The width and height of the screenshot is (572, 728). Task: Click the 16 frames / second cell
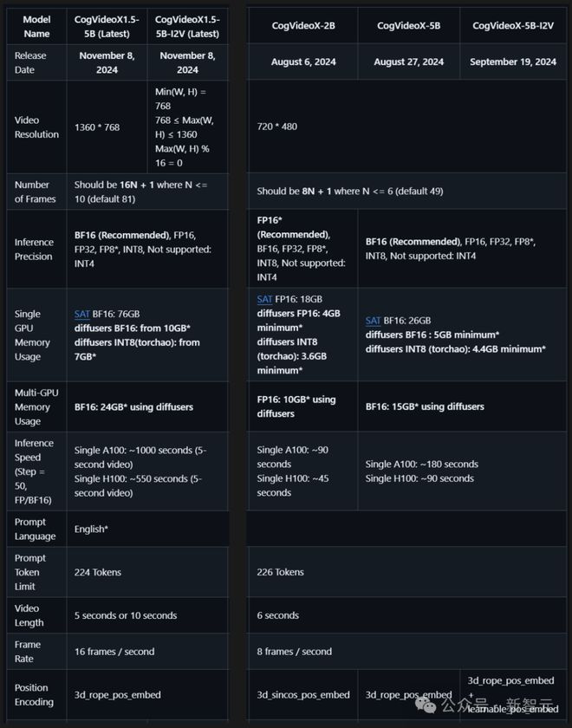click(114, 652)
